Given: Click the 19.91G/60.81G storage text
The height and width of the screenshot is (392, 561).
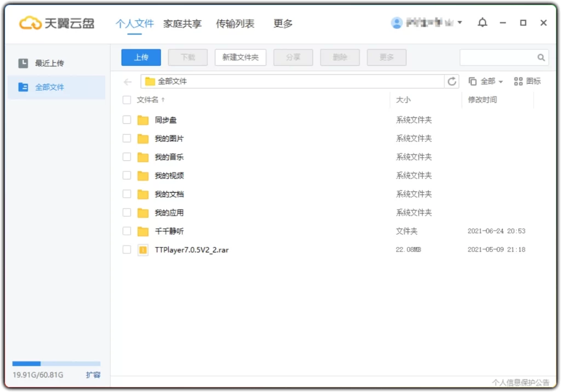Looking at the screenshot, I should [x=38, y=375].
